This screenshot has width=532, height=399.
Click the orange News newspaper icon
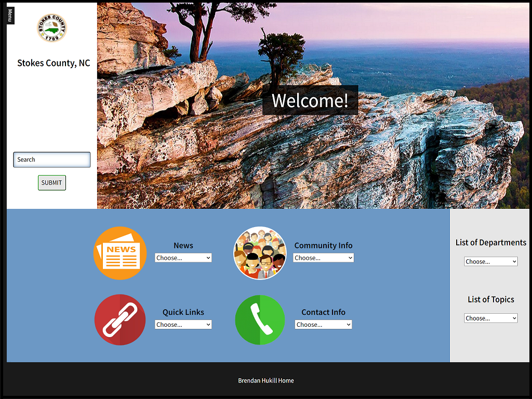[x=120, y=254]
